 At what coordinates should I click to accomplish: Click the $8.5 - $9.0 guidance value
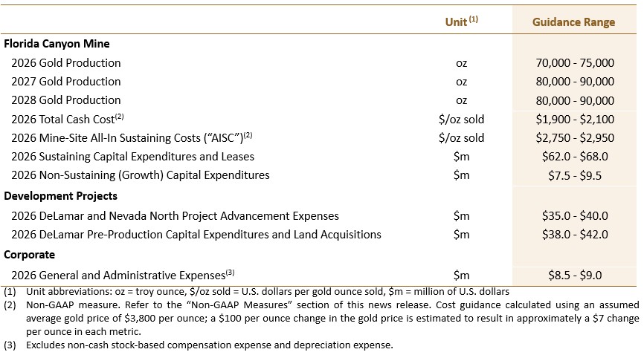click(x=575, y=275)
